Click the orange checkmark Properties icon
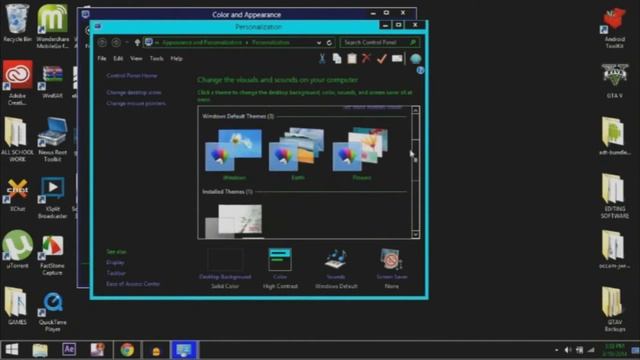This screenshot has width=640, height=360. (x=381, y=59)
